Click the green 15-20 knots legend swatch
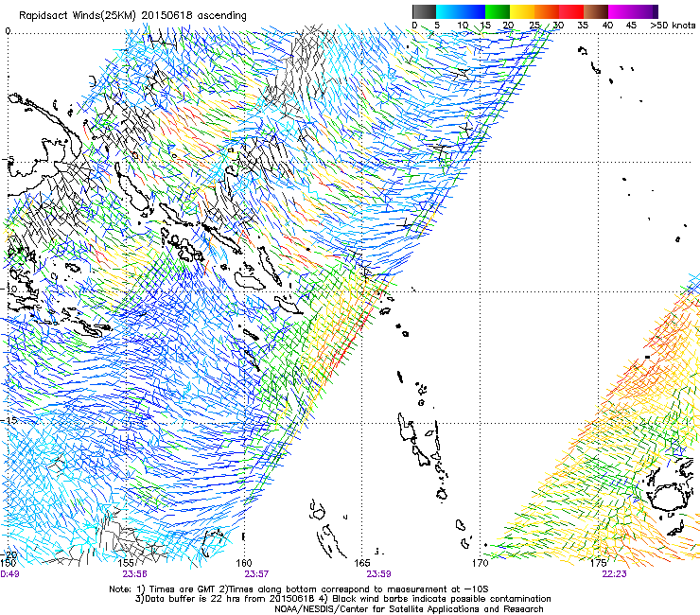The height and width of the screenshot is (615, 700). pos(498,11)
